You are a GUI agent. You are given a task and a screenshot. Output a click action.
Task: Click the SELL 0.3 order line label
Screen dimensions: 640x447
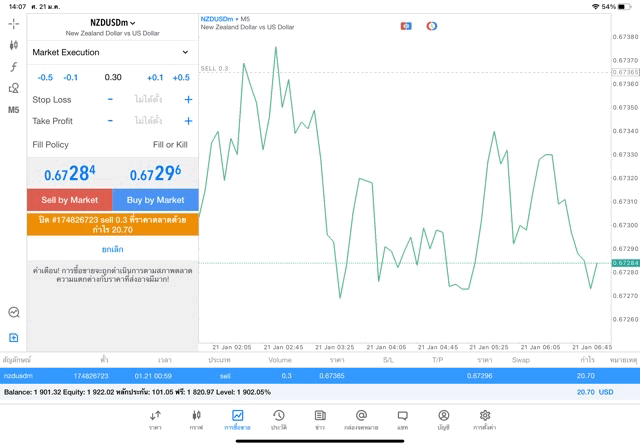pos(214,68)
